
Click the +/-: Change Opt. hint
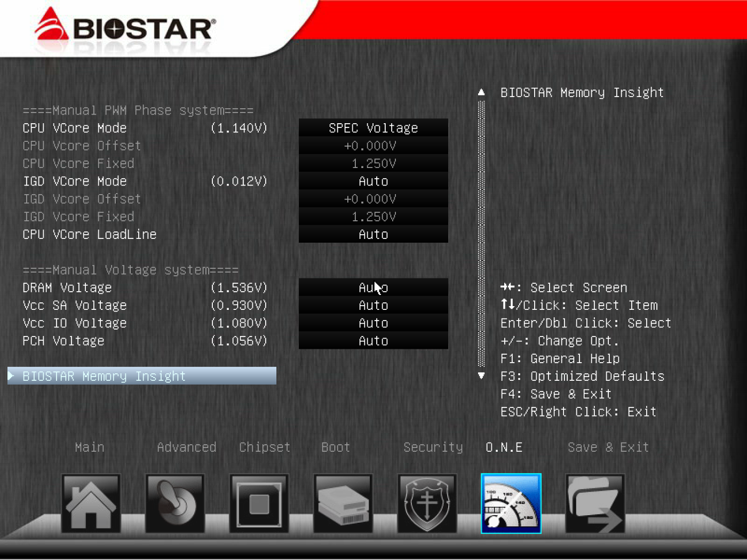(x=560, y=340)
